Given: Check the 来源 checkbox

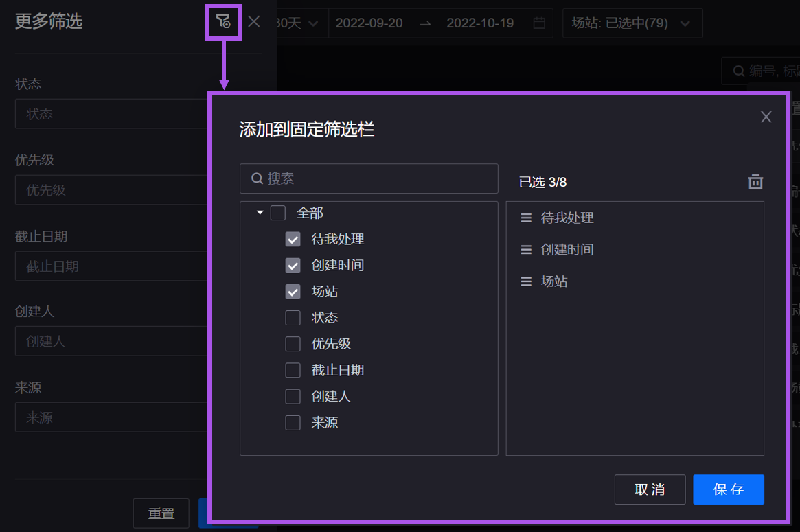Looking at the screenshot, I should point(293,423).
